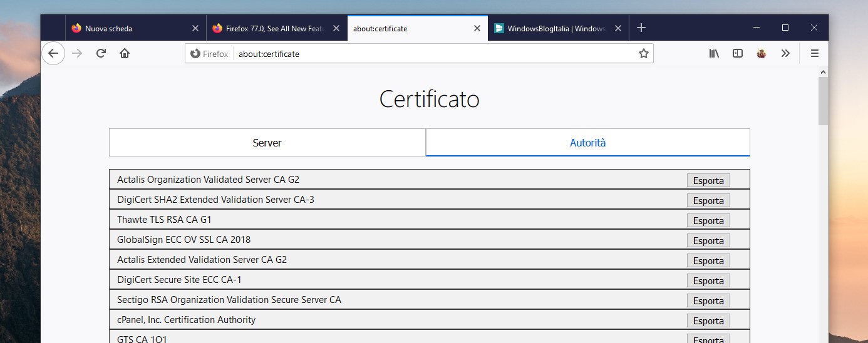868x343 pixels.
Task: Bookmark this page with the star
Action: coord(643,54)
